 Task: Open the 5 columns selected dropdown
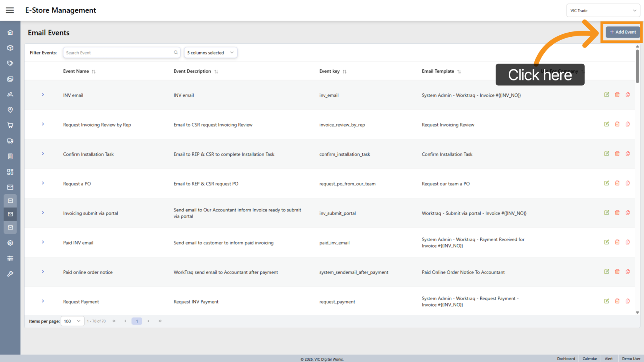click(210, 53)
